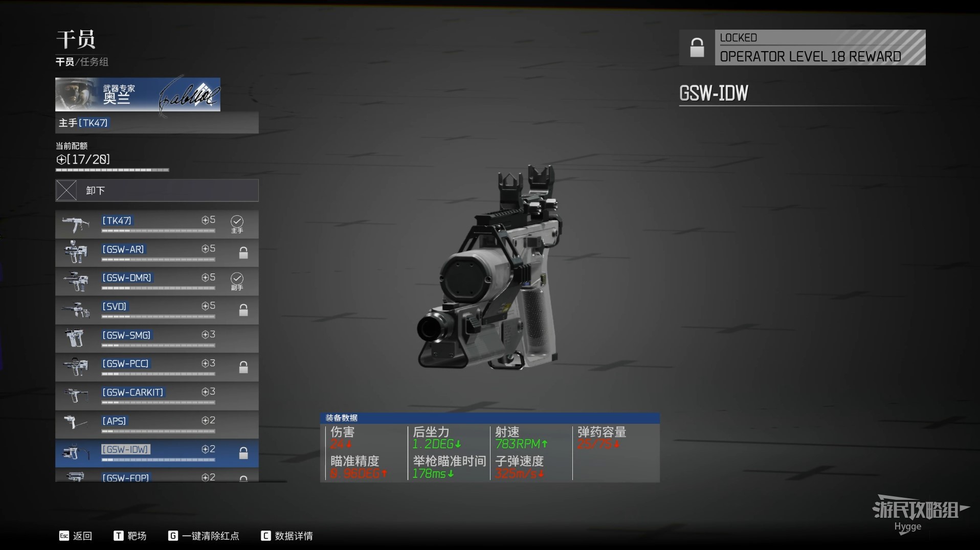Select the GSW-PCC weapon entry

[x=157, y=367]
